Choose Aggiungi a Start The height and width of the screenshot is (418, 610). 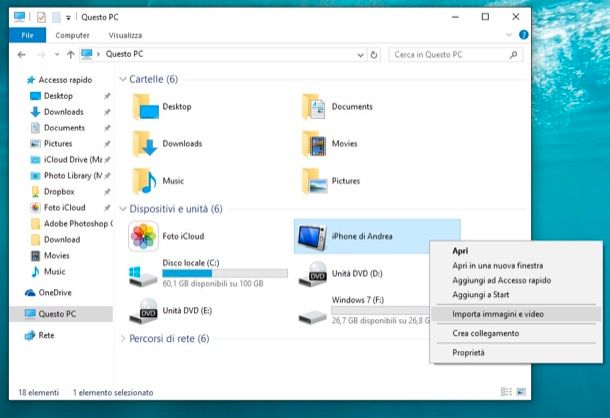[x=480, y=295]
